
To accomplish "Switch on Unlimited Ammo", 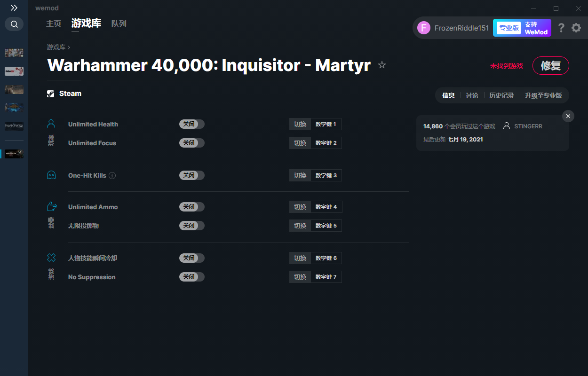I will tap(192, 207).
